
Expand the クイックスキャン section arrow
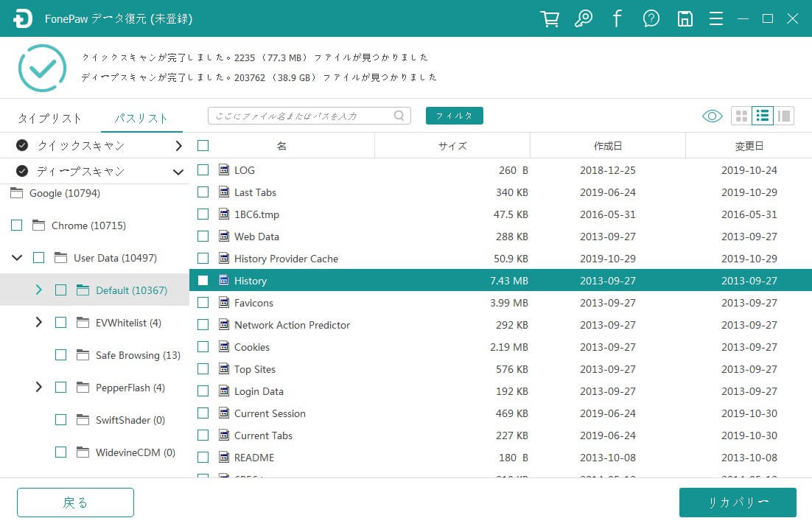[178, 146]
